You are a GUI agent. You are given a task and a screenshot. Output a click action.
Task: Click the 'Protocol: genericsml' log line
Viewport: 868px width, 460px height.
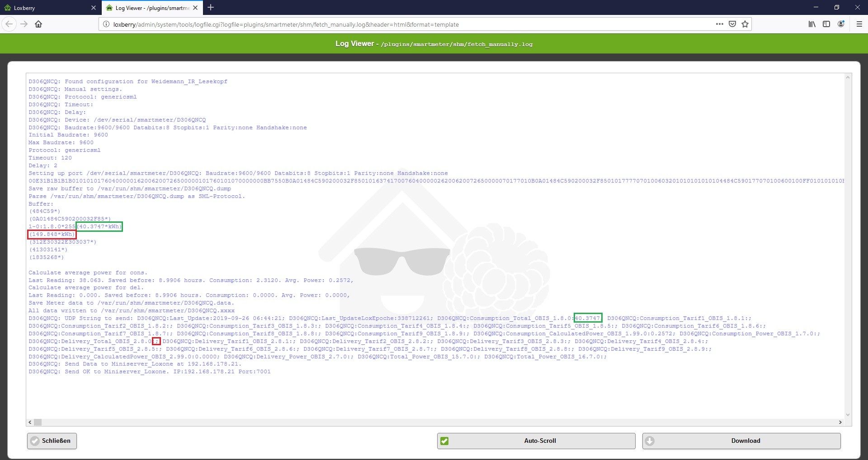click(x=65, y=150)
